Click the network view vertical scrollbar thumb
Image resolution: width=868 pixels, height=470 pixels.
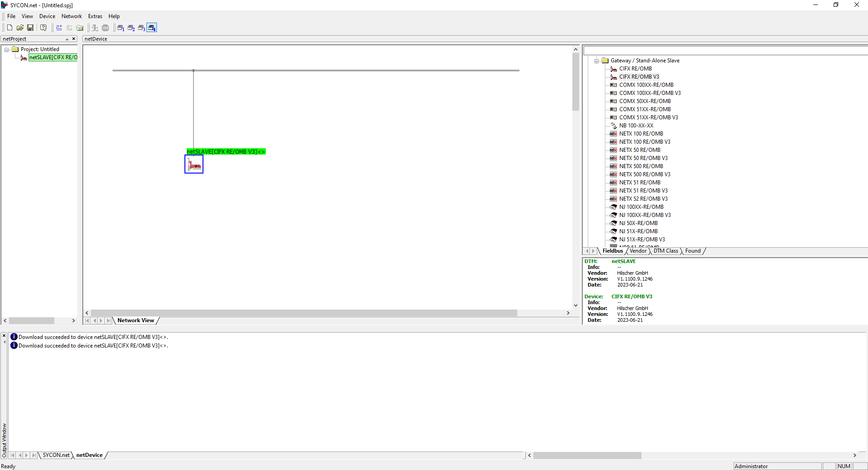pyautogui.click(x=576, y=81)
